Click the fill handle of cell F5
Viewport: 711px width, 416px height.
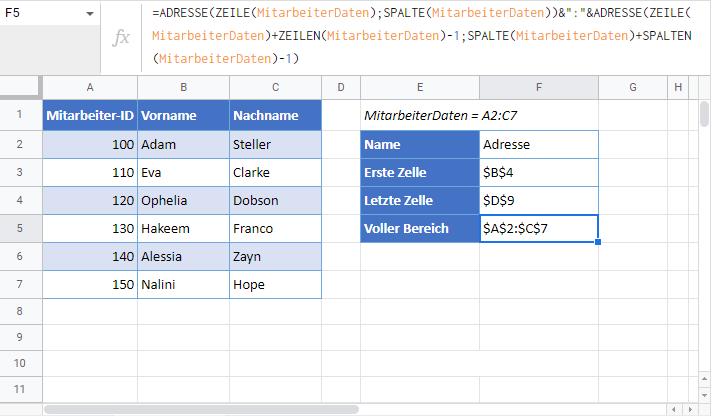(598, 242)
